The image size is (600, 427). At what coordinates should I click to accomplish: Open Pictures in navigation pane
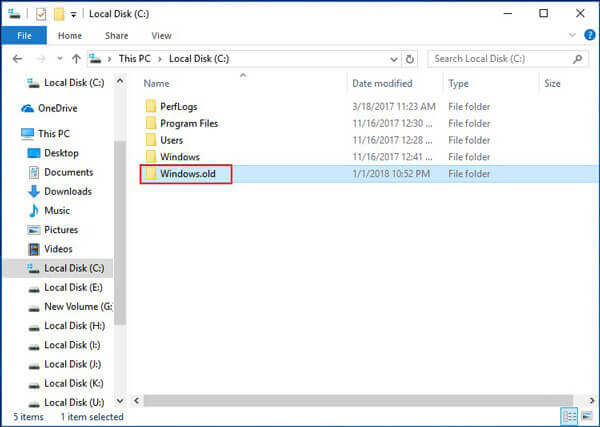click(x=61, y=230)
